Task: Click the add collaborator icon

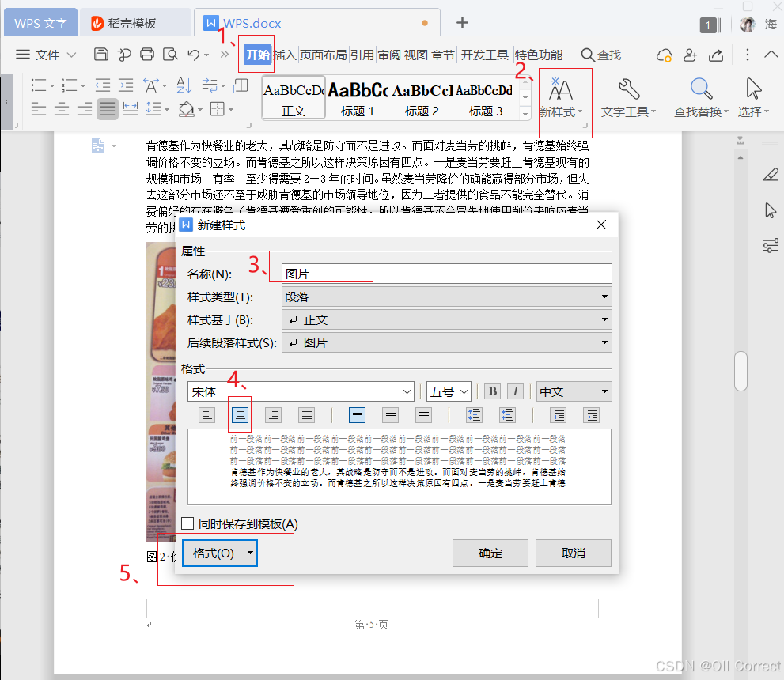Action: [691, 55]
